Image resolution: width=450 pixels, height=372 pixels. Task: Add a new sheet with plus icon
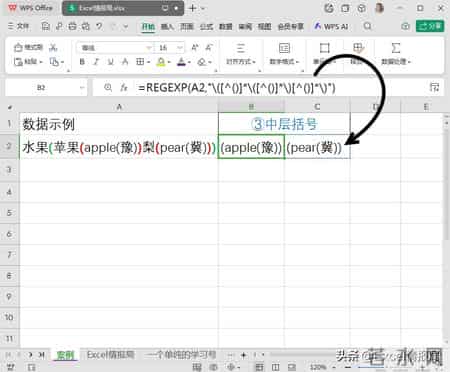coord(243,355)
